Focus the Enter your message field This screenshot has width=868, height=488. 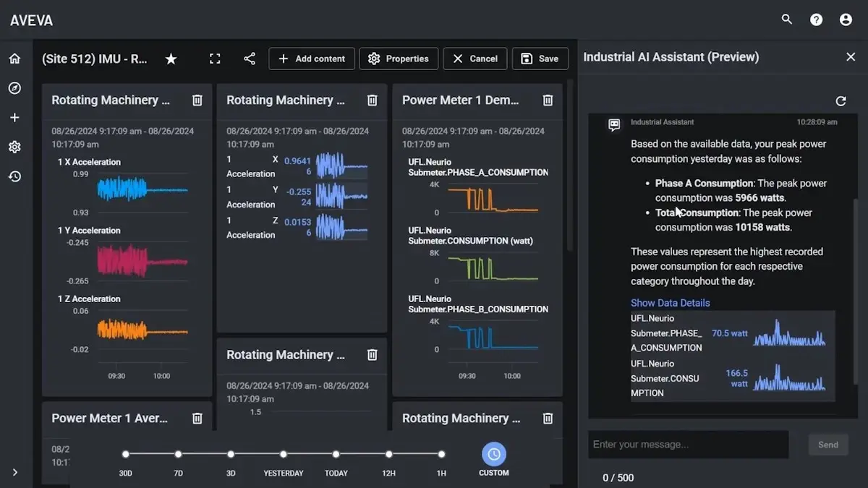[x=688, y=445]
